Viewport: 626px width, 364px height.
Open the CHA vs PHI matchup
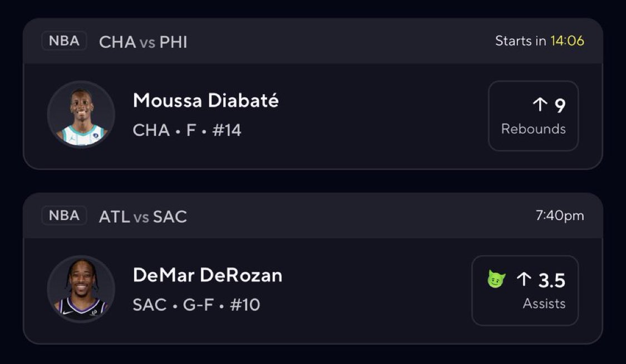tap(143, 42)
